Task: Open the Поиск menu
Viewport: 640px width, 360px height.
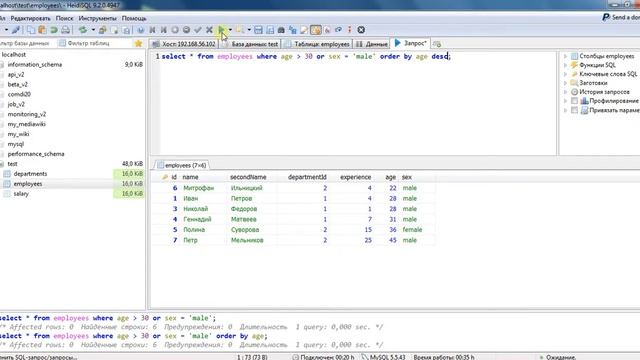Action: pos(64,18)
